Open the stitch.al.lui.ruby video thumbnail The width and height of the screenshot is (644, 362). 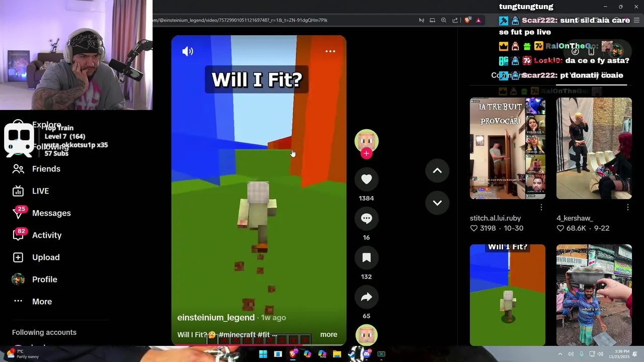click(x=508, y=149)
